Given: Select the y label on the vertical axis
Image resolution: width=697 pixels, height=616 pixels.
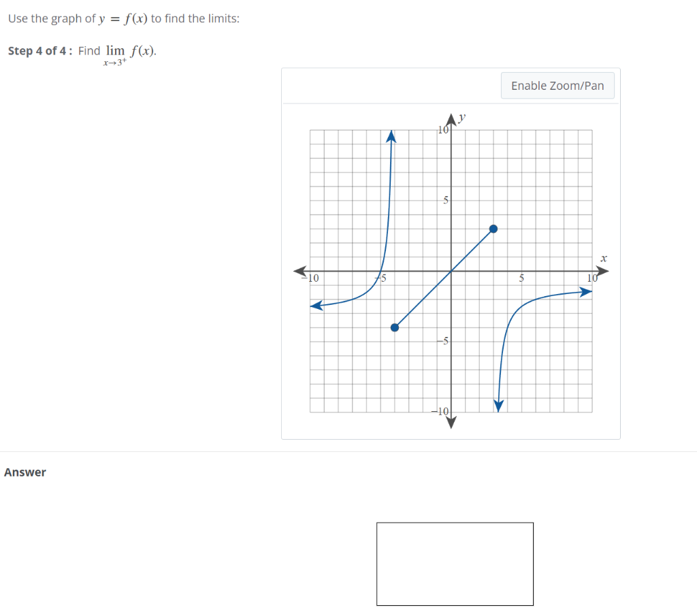Looking at the screenshot, I should [x=462, y=117].
